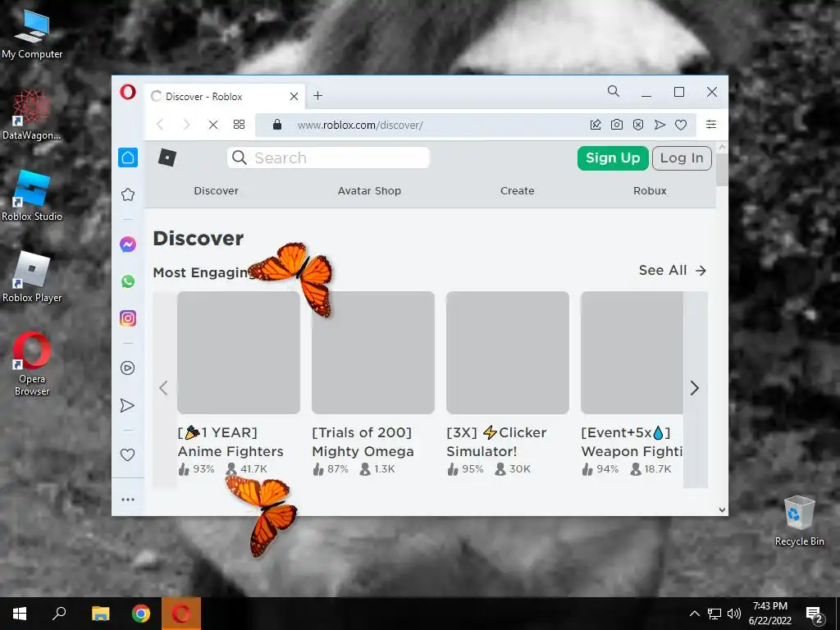Stop page loading with X button
This screenshot has height=630, width=840.
click(x=213, y=125)
